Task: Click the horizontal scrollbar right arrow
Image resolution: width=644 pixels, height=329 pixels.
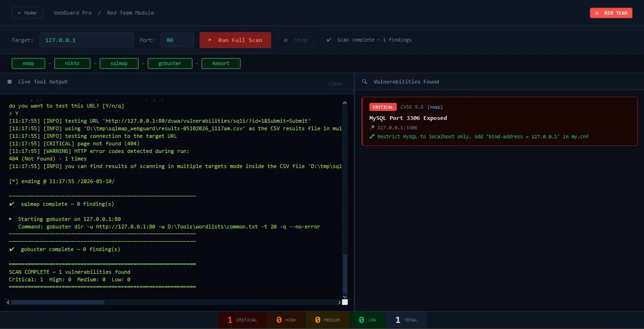Action: pyautogui.click(x=339, y=302)
